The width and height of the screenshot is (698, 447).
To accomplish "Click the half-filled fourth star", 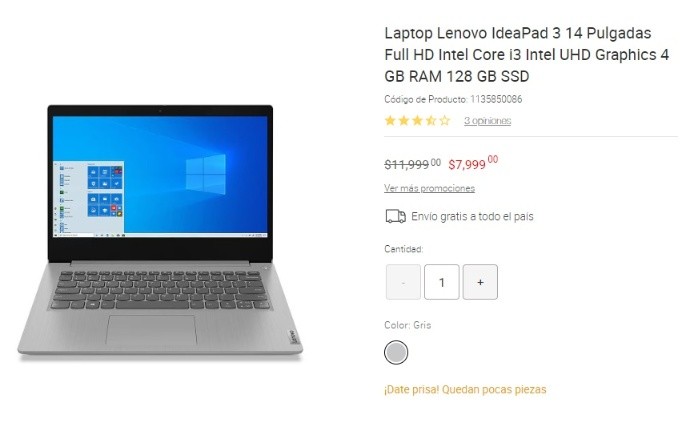I will (x=431, y=121).
